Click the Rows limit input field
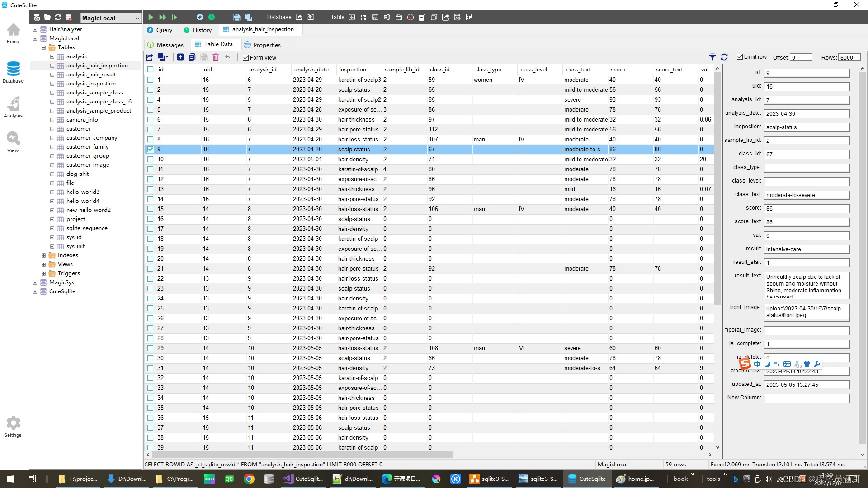Image resolution: width=868 pixels, height=488 pixels. (849, 57)
